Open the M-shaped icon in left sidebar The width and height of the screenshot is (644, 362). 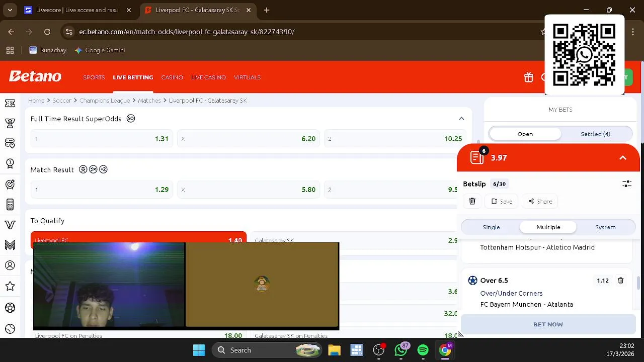point(10,245)
